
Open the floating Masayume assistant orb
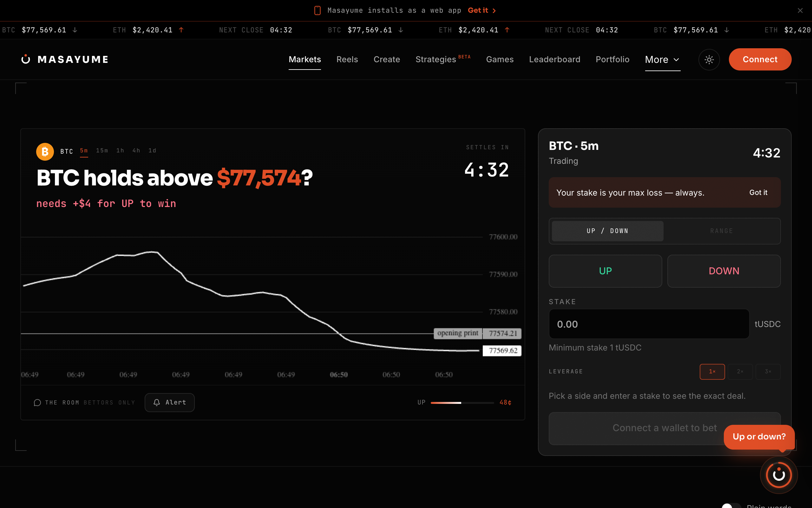pyautogui.click(x=778, y=475)
